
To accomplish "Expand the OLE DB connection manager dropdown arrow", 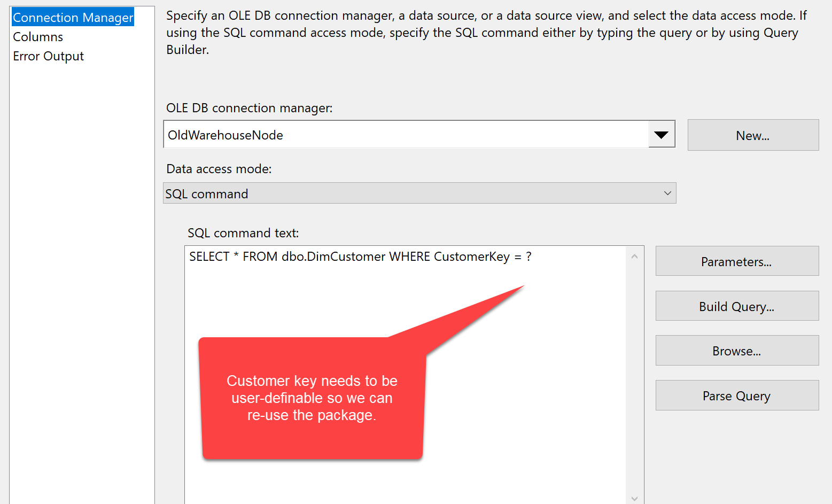I will pos(662,135).
